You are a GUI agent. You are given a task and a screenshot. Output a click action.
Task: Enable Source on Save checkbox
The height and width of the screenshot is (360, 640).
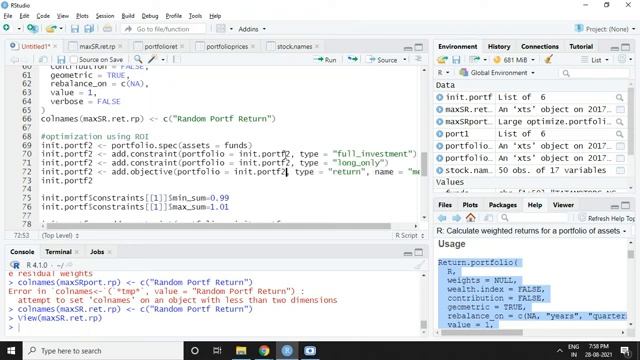pos(74,60)
